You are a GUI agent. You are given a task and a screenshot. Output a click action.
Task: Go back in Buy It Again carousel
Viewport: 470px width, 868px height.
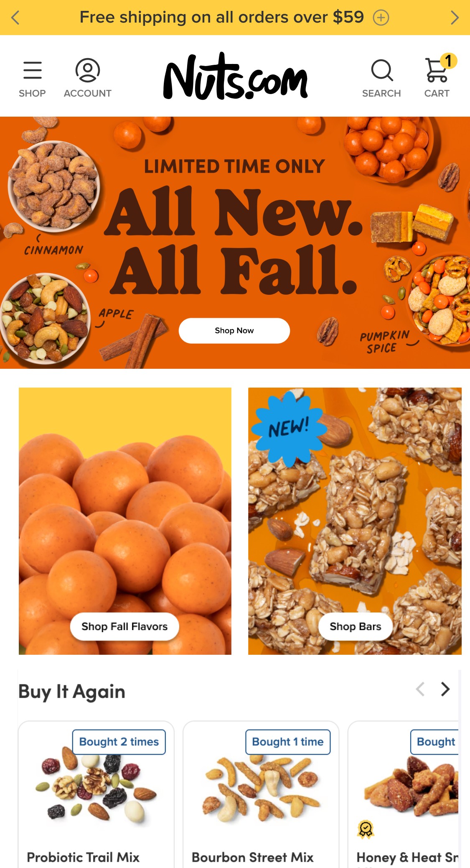coord(420,689)
